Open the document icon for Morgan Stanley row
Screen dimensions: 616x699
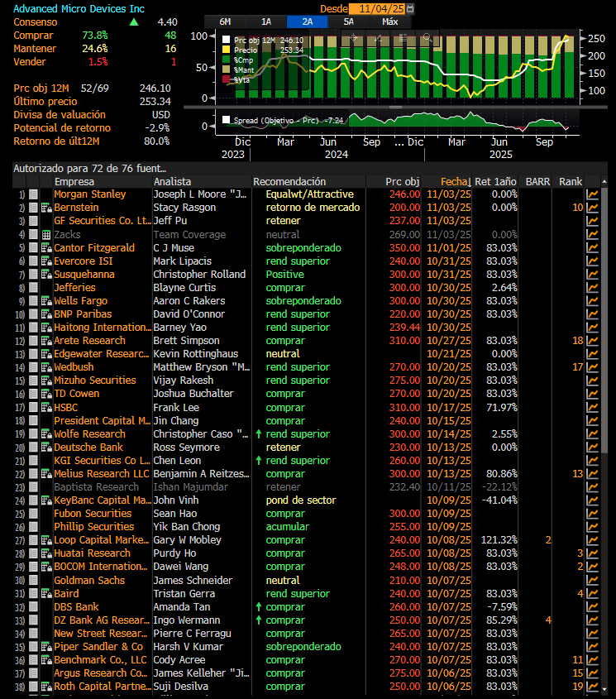pyautogui.click(x=33, y=194)
